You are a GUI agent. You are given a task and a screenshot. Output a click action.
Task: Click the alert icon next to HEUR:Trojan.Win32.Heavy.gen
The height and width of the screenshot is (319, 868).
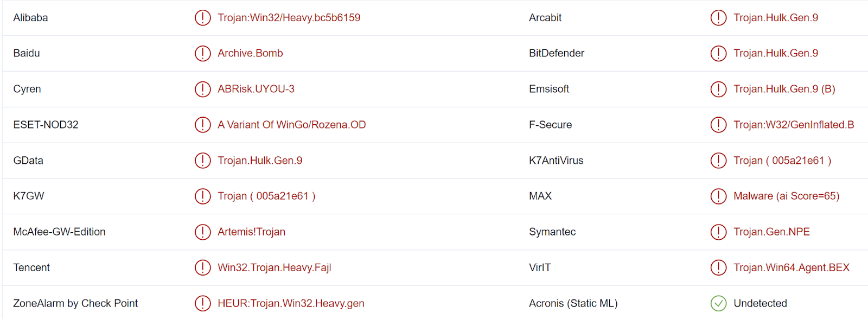202,303
